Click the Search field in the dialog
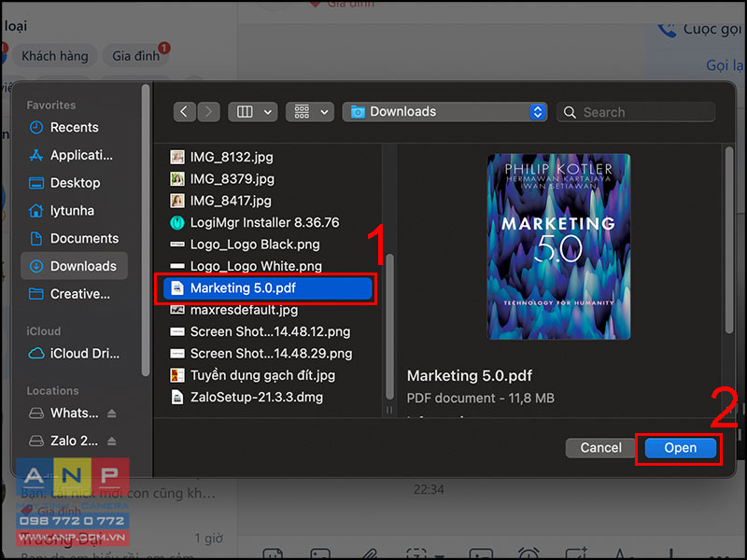The height and width of the screenshot is (560, 747). click(x=636, y=112)
